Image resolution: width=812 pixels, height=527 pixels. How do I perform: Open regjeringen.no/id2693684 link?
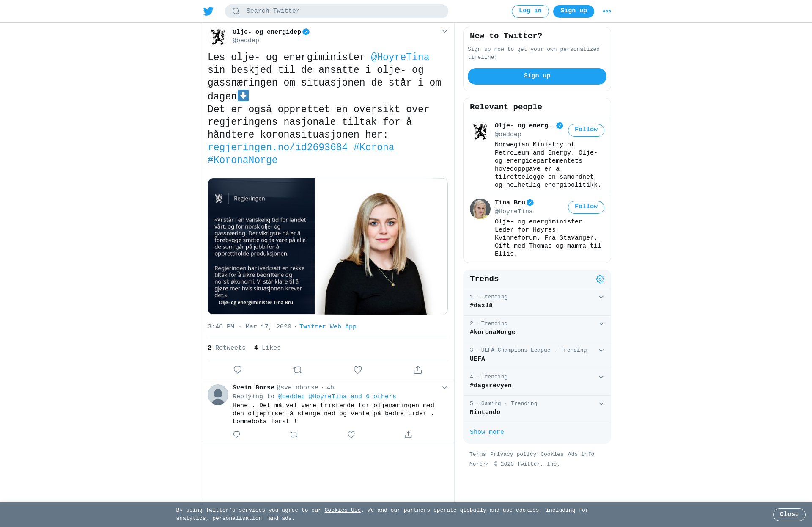pos(277,148)
